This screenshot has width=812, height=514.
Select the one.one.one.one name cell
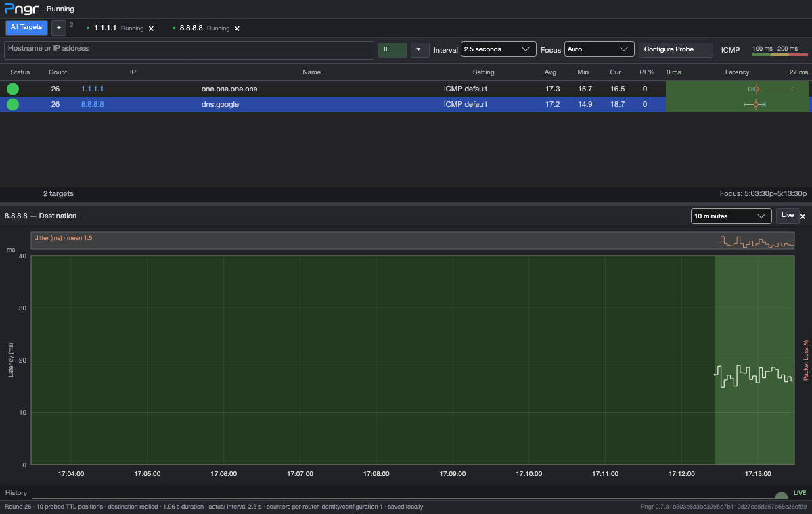click(x=229, y=89)
